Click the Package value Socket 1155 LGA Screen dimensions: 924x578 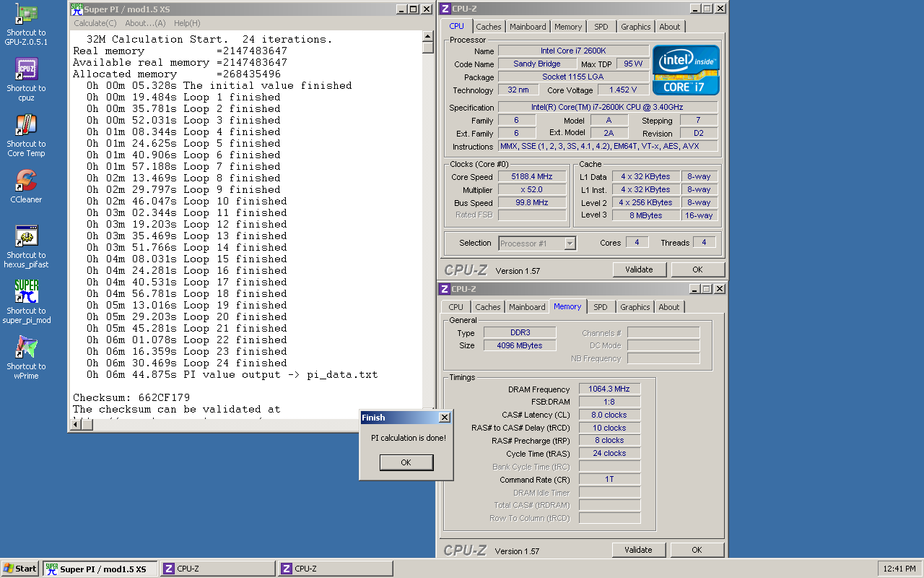[x=573, y=77]
